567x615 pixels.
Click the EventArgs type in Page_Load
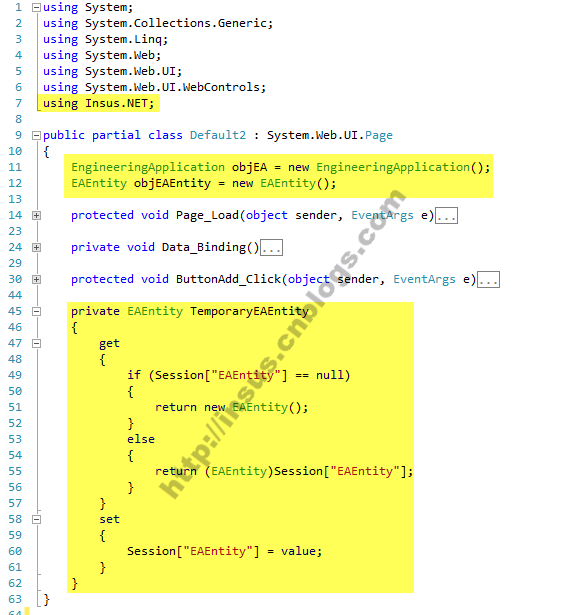[x=382, y=215]
